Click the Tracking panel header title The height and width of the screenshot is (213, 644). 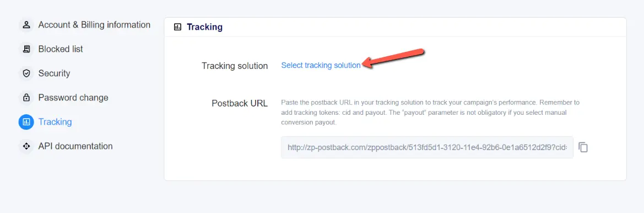tap(204, 27)
